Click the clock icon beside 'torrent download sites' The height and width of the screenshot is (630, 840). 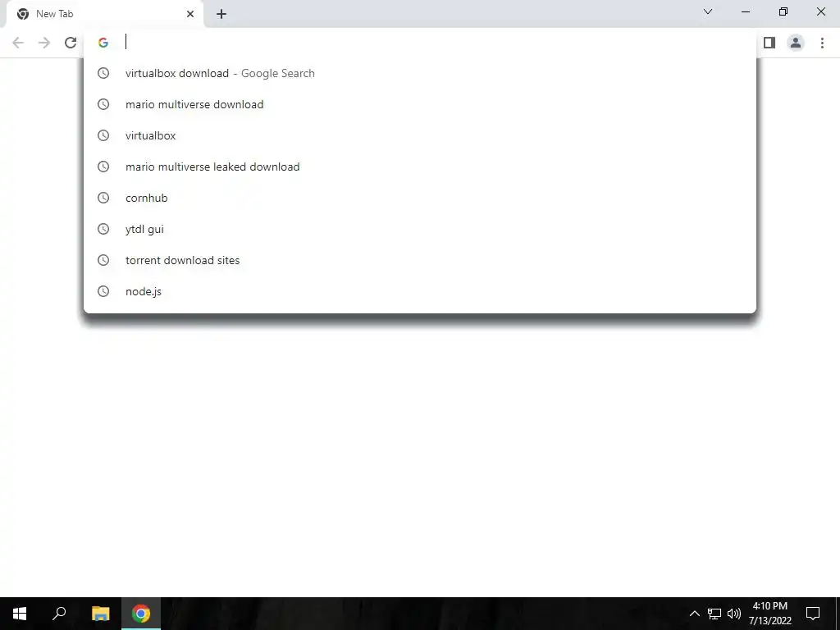click(103, 260)
